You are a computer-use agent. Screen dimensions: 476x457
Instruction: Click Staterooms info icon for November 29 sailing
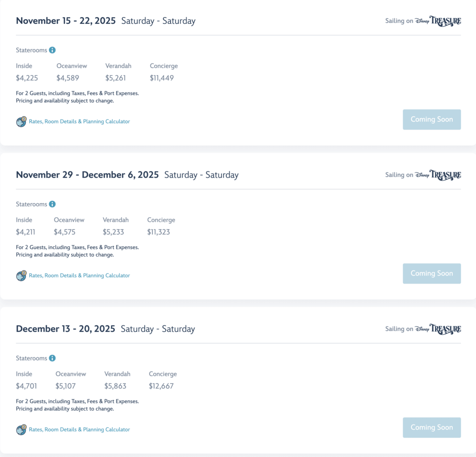[53, 204]
